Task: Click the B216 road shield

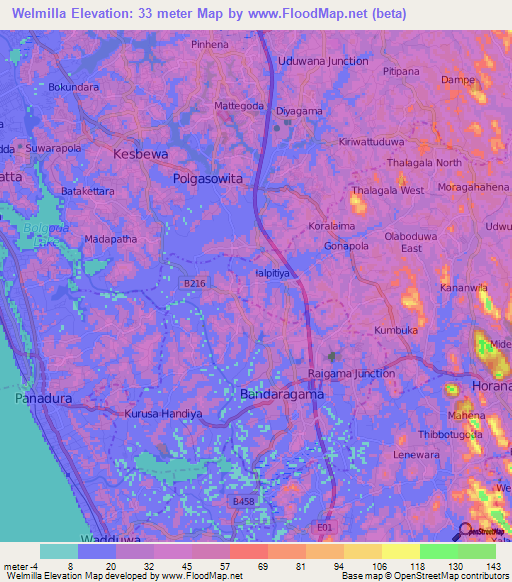Action: click(195, 284)
